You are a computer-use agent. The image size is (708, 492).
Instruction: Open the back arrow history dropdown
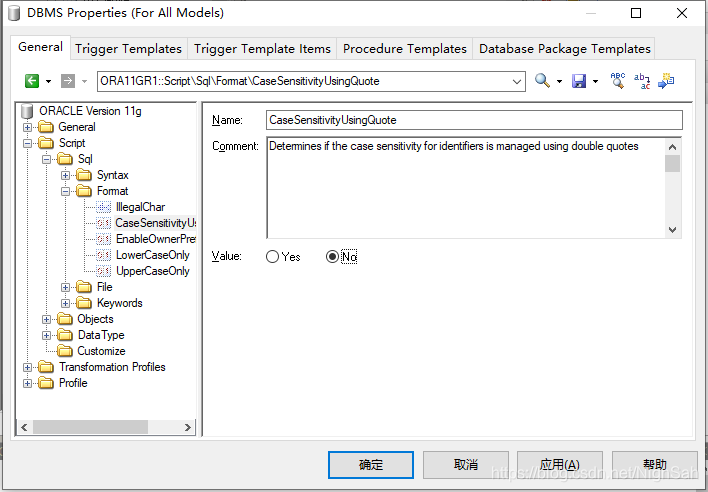pos(48,82)
